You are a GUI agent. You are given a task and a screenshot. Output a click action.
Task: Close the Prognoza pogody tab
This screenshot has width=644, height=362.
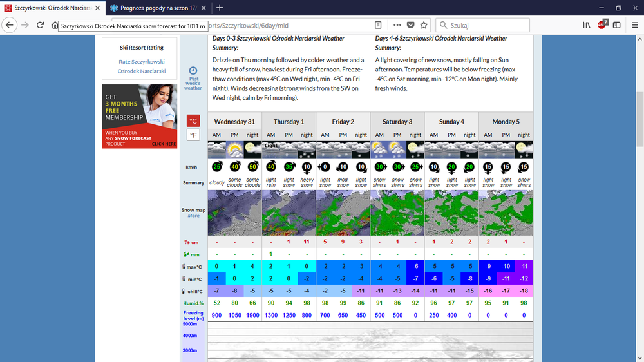(x=204, y=8)
